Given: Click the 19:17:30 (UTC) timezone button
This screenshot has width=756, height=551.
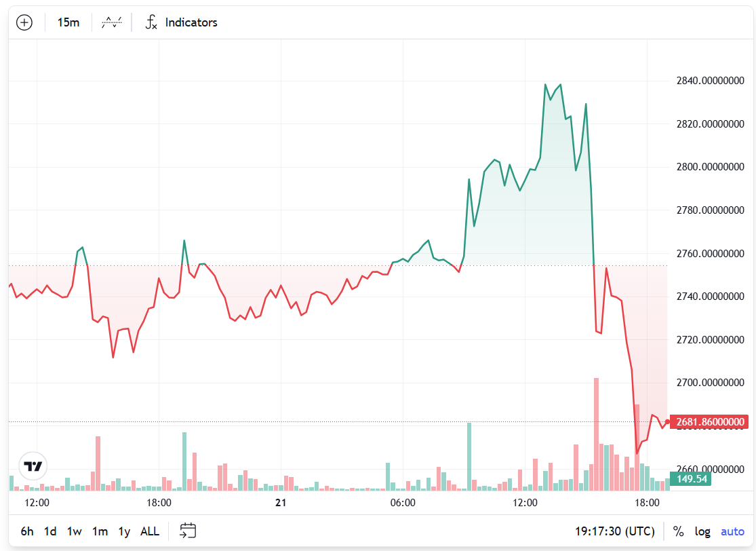Looking at the screenshot, I should (614, 531).
